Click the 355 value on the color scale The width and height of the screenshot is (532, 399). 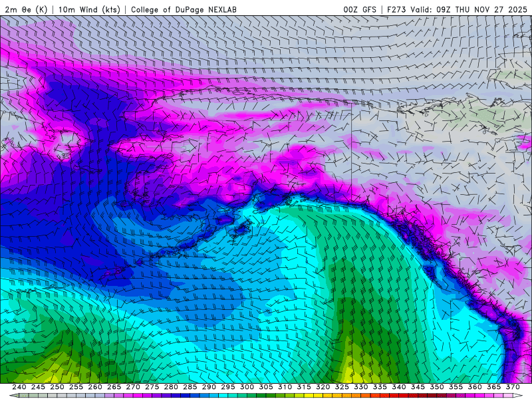(x=456, y=387)
